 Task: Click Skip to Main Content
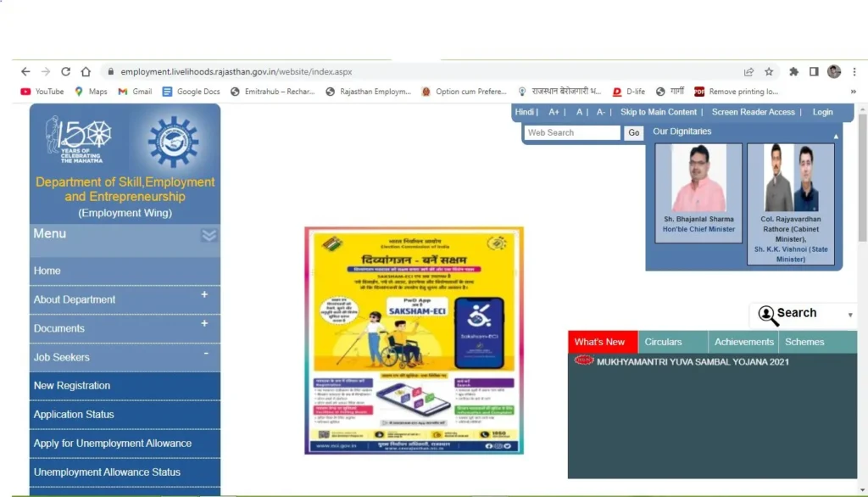click(x=658, y=112)
